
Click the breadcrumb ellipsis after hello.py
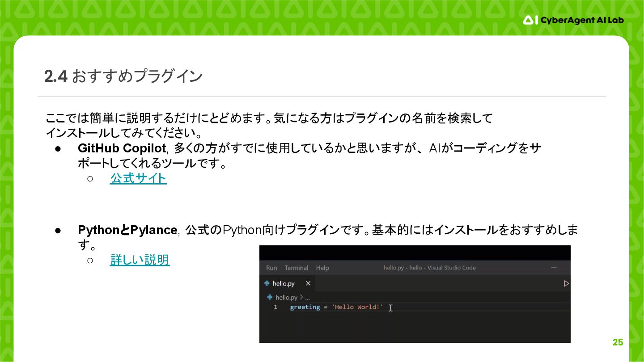click(307, 298)
